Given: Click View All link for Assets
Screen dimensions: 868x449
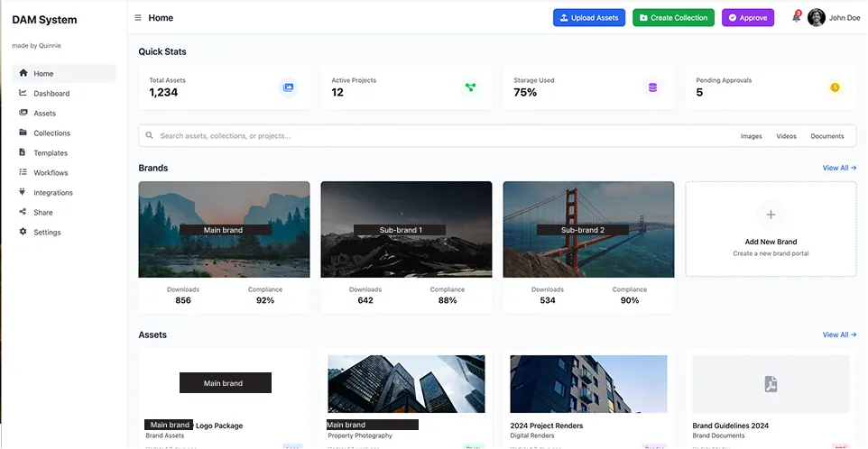Looking at the screenshot, I should tap(839, 335).
